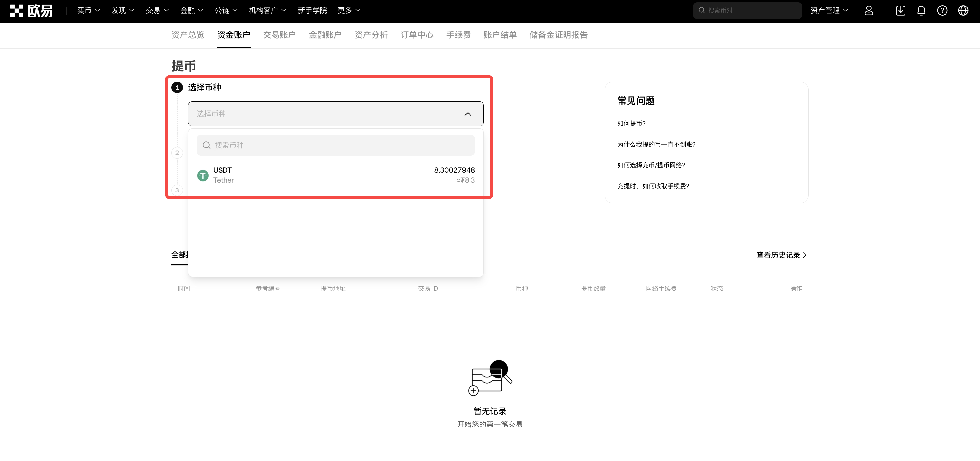Image resolution: width=980 pixels, height=461 pixels.
Task: Open 查看历史记录 link
Action: click(782, 255)
